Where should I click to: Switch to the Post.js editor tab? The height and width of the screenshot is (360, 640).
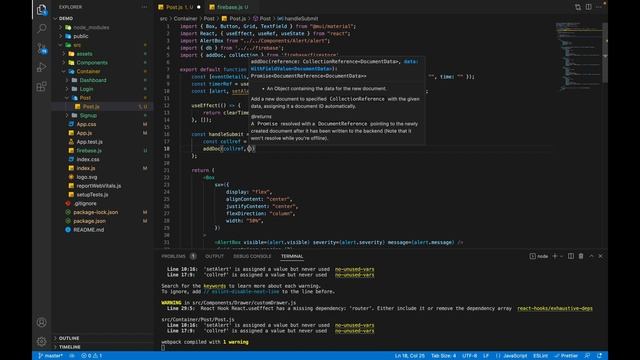click(180, 7)
